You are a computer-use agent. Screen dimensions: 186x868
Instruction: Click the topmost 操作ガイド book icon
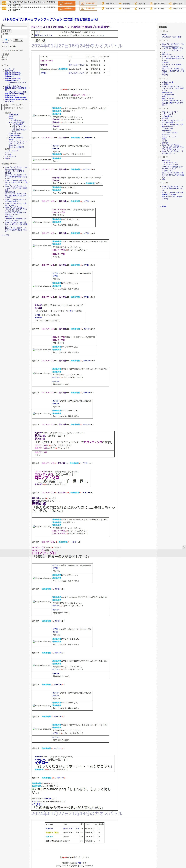click(103, 3)
